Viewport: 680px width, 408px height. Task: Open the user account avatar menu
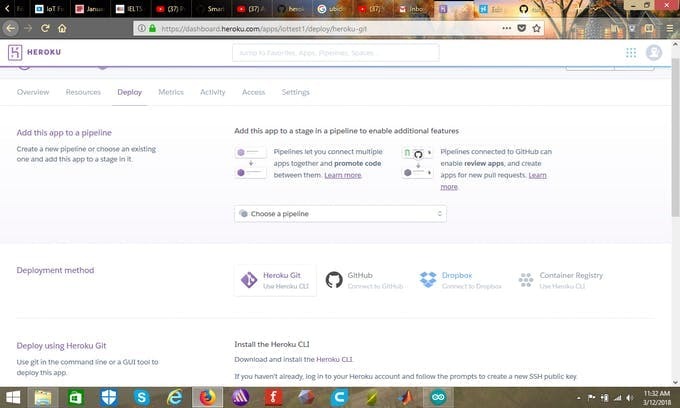(654, 52)
